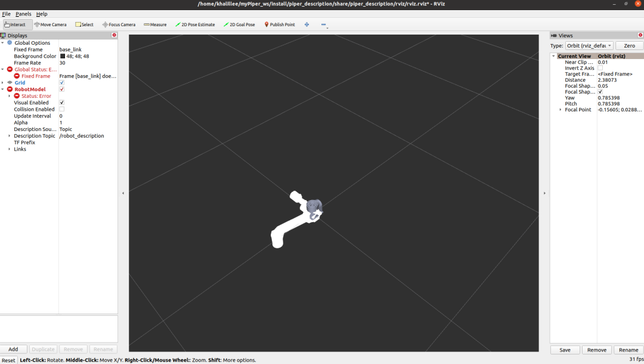
Task: Open the File menu
Action: pyautogui.click(x=6, y=14)
